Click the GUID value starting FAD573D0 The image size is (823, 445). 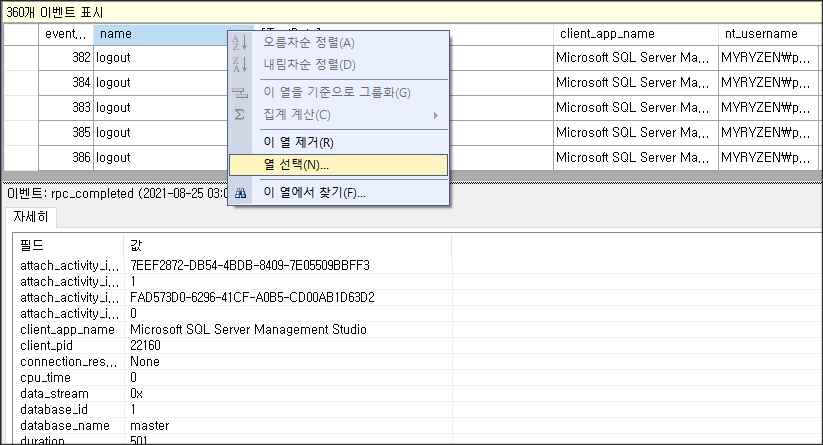click(x=252, y=298)
